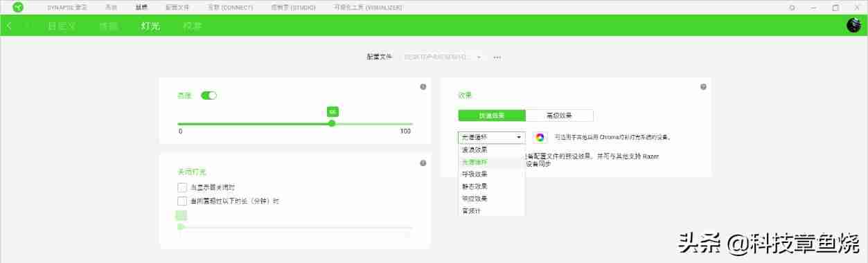Open the Chroma color wheel icon
Screen dimensions: 868x263
tap(540, 137)
